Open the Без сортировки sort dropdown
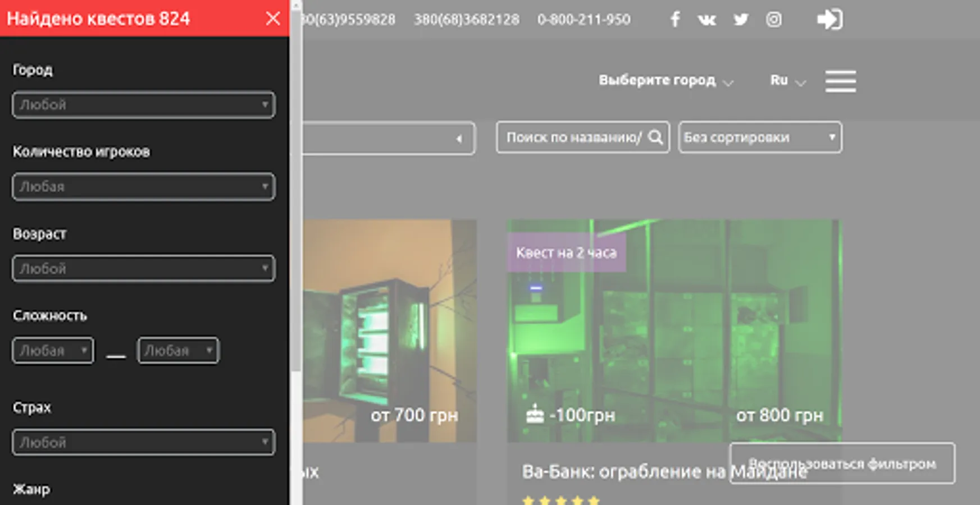 pos(760,137)
